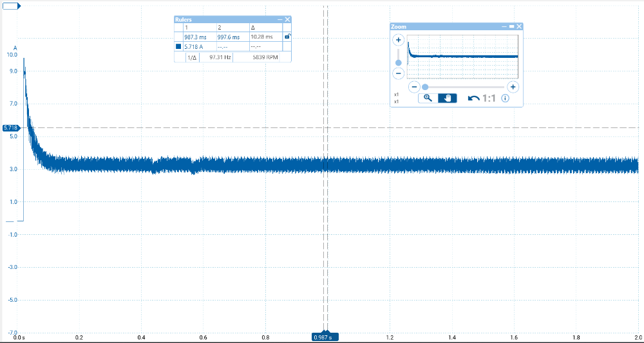Select the 1/Δ frequency cell in Rulers
This screenshot has height=343, width=644.
click(x=191, y=57)
